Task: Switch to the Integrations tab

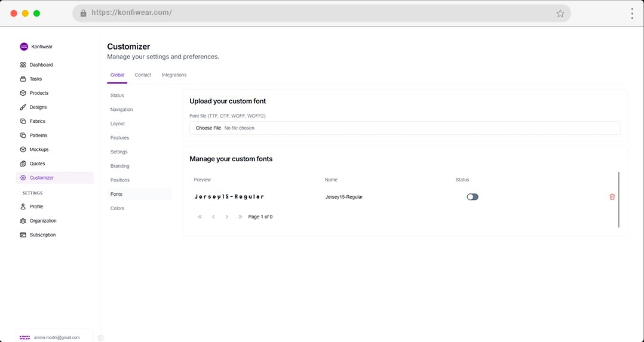Action: tap(174, 75)
